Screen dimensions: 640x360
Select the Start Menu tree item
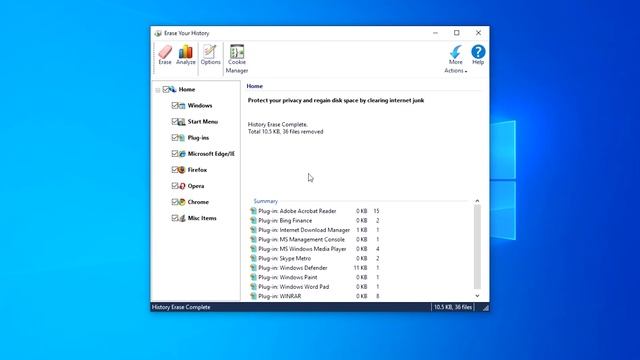click(203, 122)
